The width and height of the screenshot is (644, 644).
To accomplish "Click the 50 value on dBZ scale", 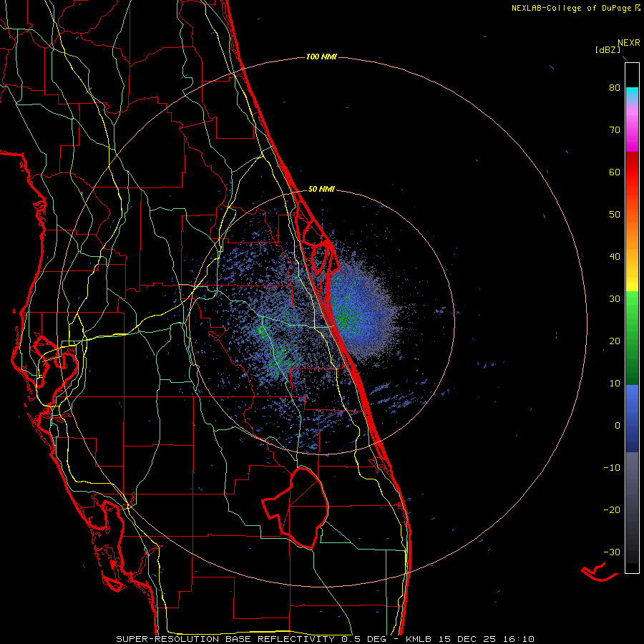I will click(615, 215).
